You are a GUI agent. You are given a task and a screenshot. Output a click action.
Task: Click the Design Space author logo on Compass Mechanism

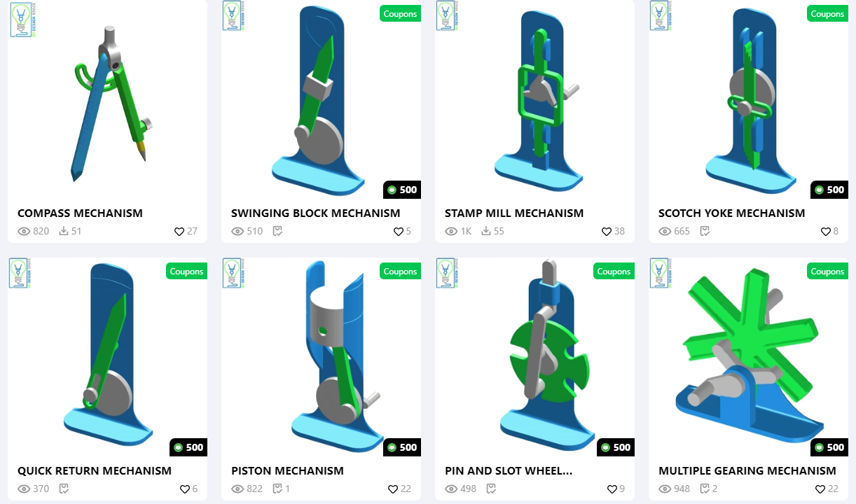[x=23, y=20]
